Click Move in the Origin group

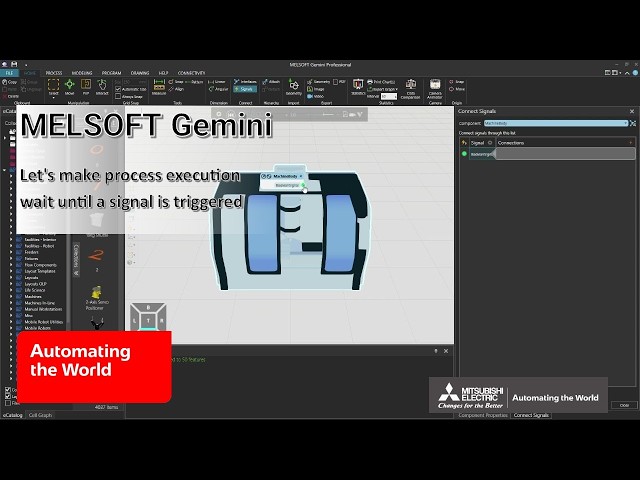point(457,89)
